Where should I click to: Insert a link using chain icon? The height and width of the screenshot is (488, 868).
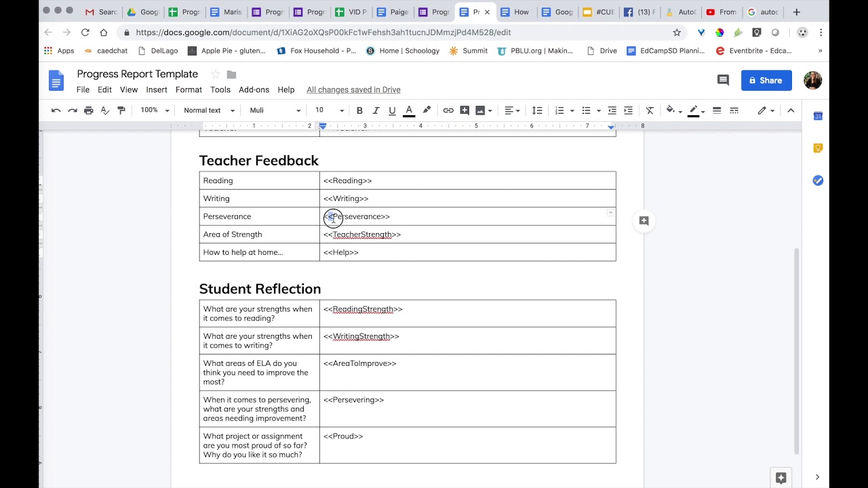[x=448, y=110]
